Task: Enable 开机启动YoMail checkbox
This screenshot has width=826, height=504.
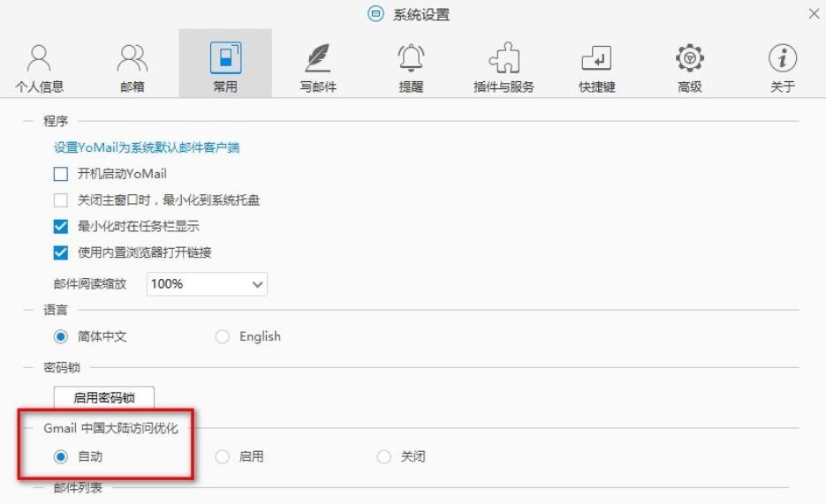Action: 61,174
